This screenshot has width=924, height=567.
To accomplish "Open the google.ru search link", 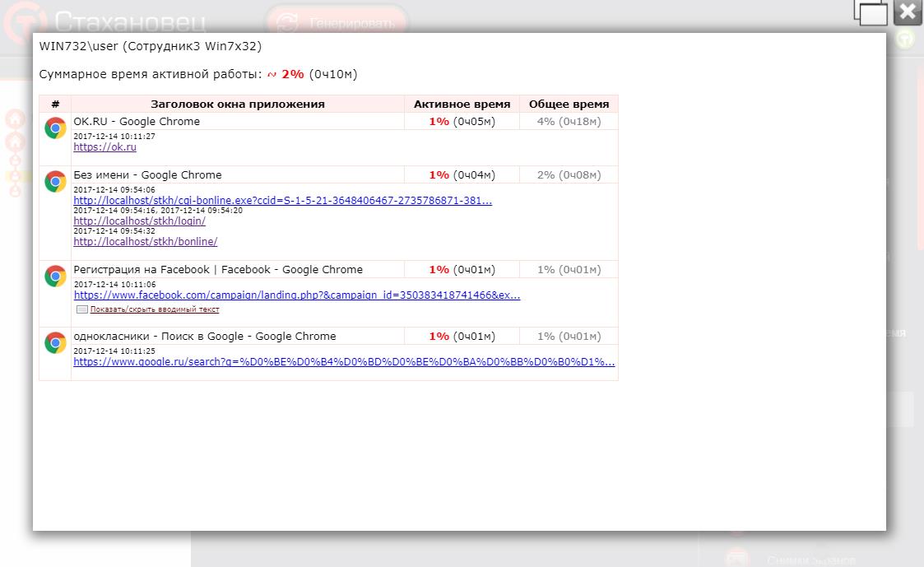I will tap(344, 362).
